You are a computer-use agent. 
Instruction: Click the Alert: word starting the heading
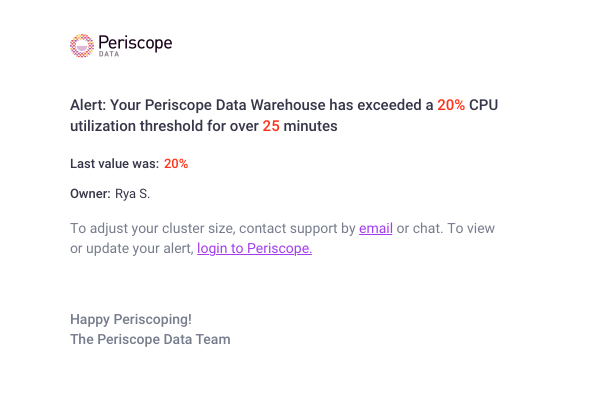[x=88, y=105]
